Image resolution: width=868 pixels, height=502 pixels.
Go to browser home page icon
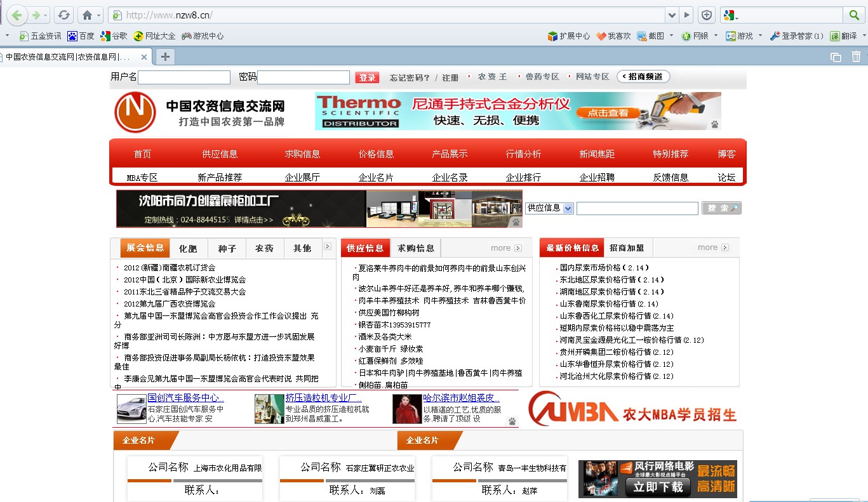point(86,15)
